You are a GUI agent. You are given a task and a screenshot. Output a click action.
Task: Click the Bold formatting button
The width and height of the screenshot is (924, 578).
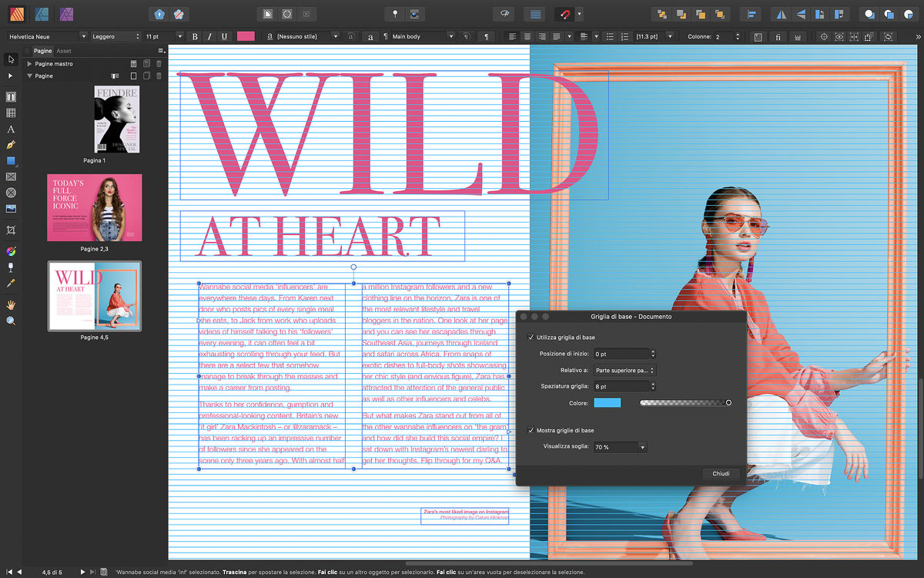pos(195,36)
